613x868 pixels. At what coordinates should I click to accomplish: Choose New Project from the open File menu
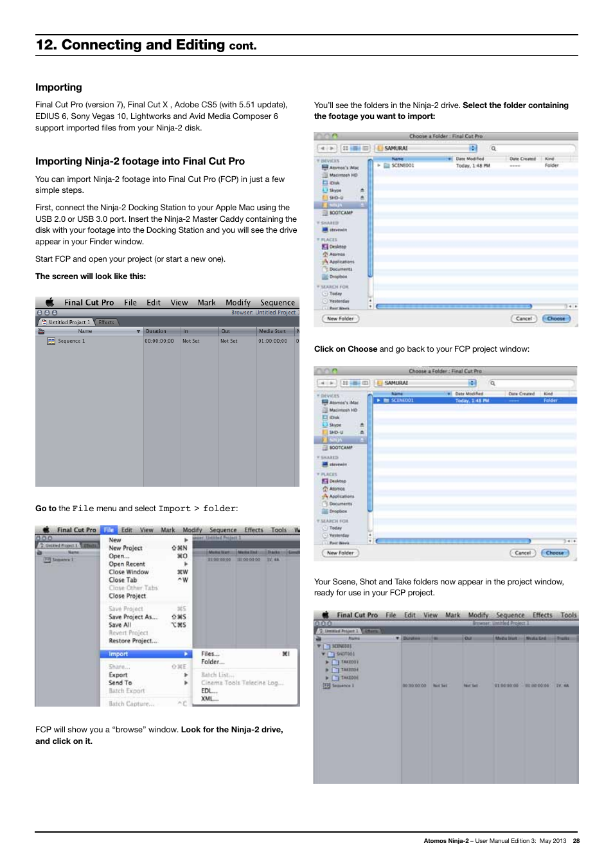tap(147, 548)
